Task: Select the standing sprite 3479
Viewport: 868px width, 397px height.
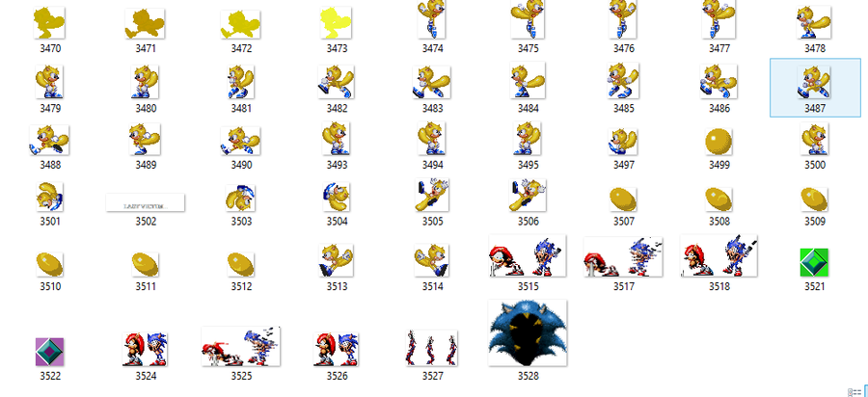Action: point(49,82)
